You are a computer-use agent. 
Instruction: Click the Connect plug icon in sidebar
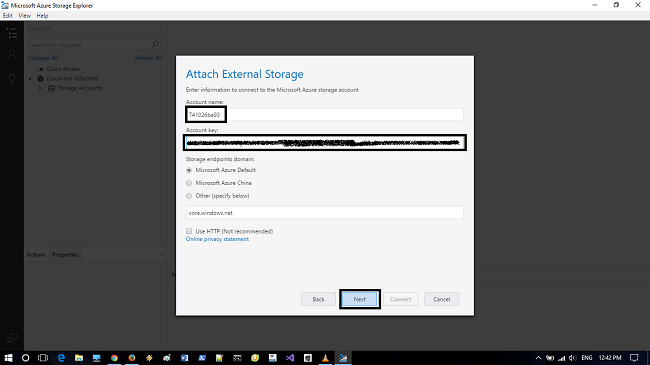12,78
